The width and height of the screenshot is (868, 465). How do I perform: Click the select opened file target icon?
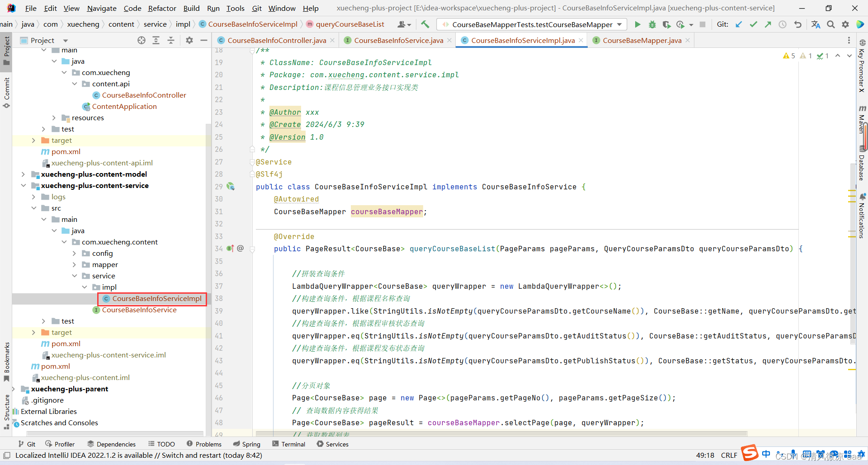tap(142, 40)
